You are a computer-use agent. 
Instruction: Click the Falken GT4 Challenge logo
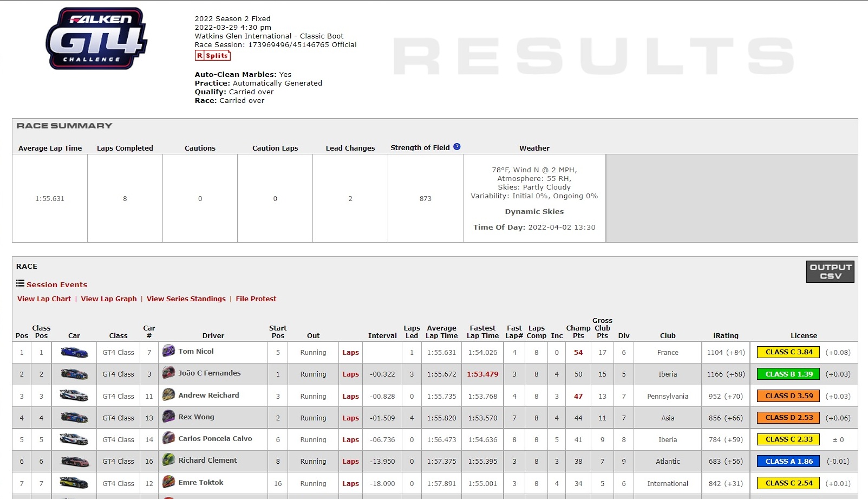pos(96,38)
